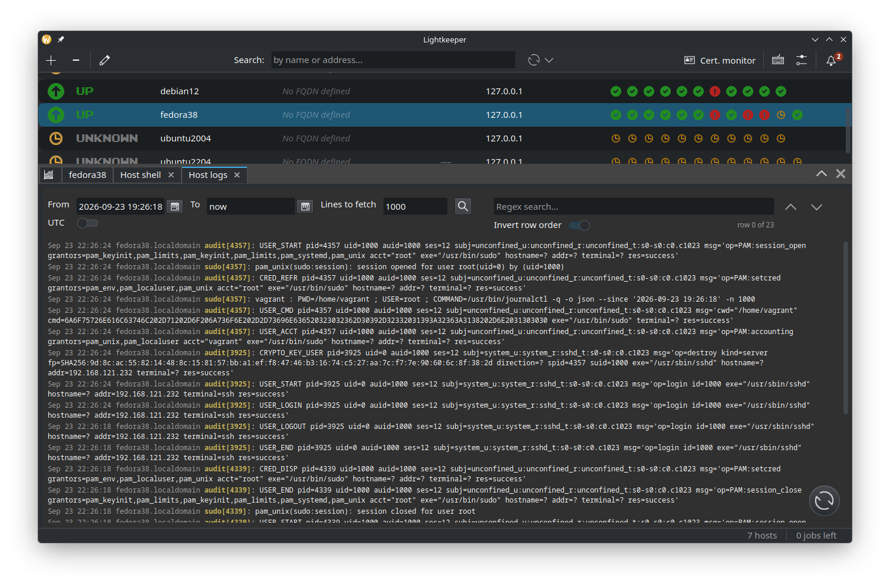Click the pin window icon in title bar

click(x=61, y=39)
